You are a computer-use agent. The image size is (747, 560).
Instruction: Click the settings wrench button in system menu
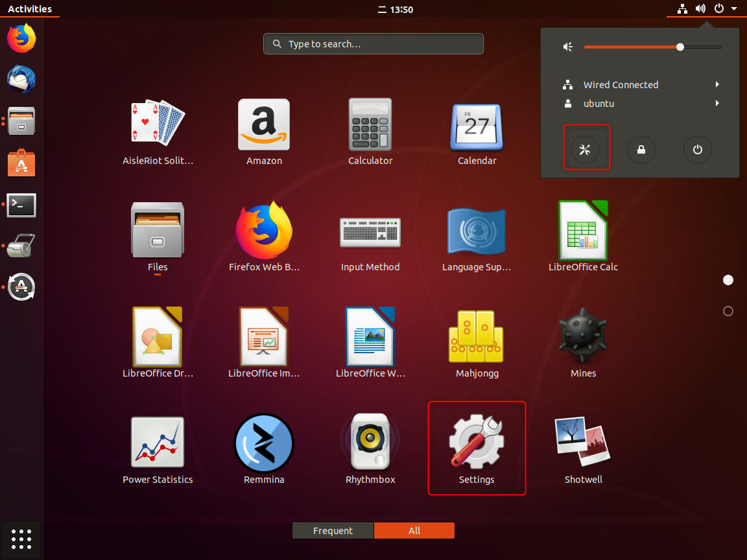[x=585, y=150]
